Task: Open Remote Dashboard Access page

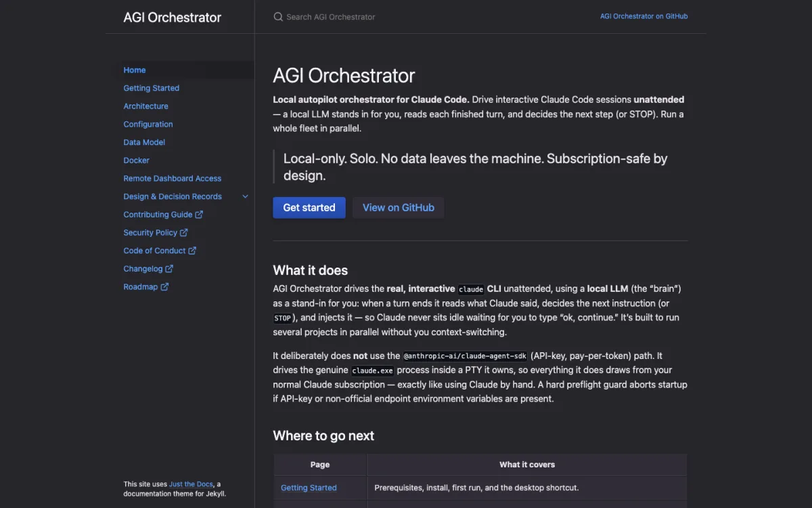Action: [x=172, y=178]
